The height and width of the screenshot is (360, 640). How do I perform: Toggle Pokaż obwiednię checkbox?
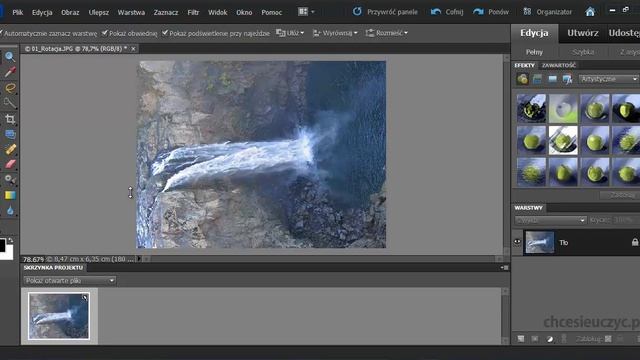pos(104,33)
